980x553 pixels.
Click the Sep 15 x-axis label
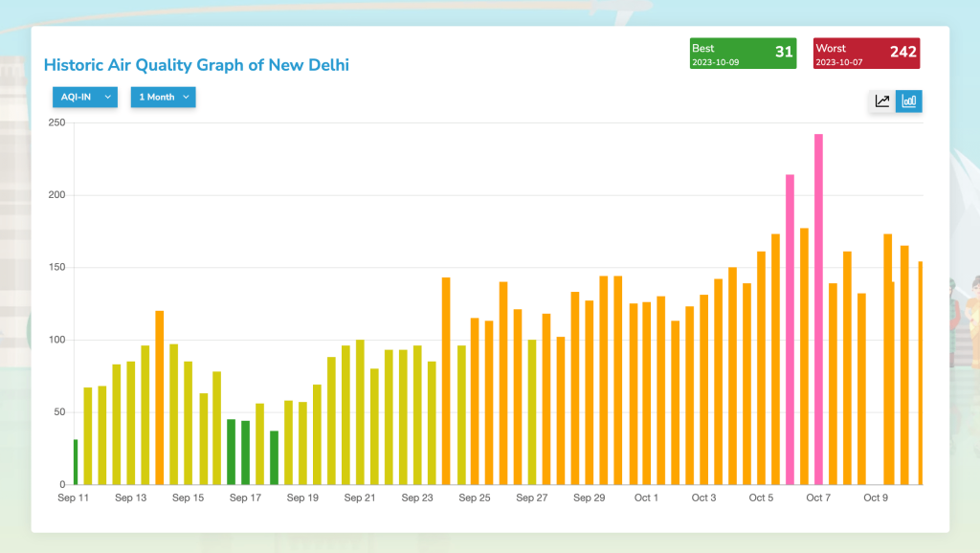coord(189,498)
